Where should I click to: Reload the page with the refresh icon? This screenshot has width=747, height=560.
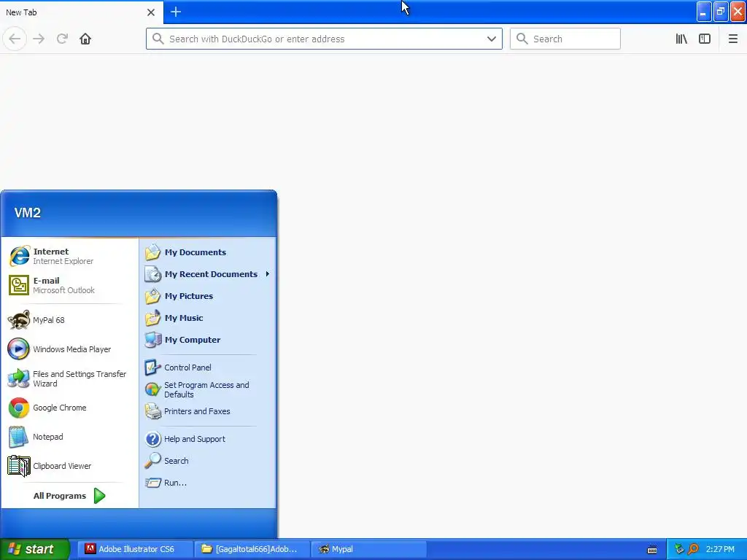point(63,39)
